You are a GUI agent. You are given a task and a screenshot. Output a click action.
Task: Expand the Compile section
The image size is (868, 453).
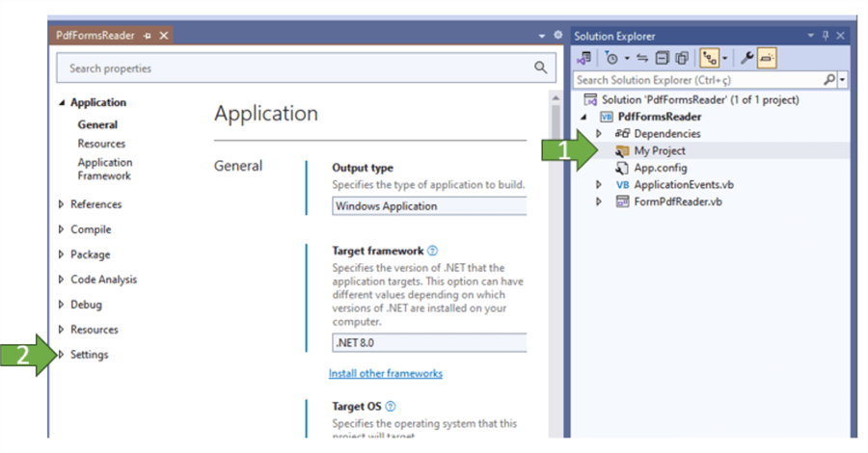(x=61, y=229)
